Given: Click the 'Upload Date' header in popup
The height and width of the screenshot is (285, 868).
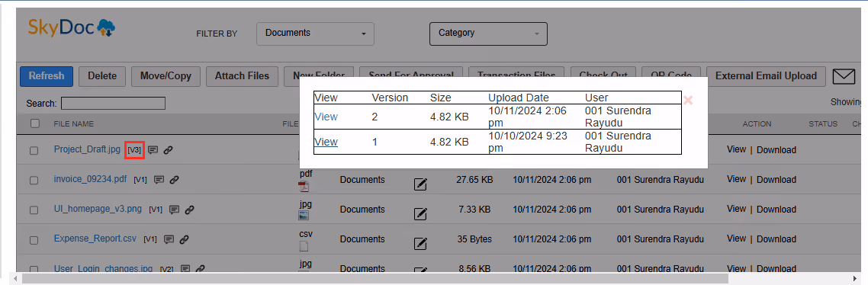Looking at the screenshot, I should coord(518,98).
